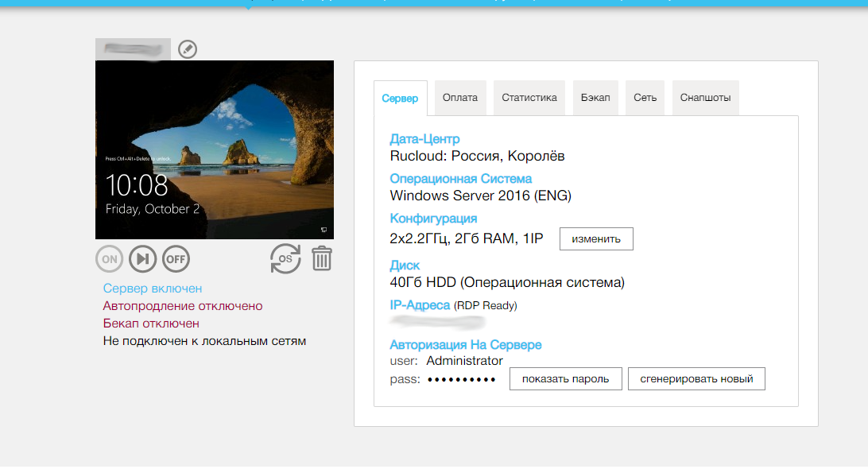Open server console screenshot thumbnail

tap(215, 149)
